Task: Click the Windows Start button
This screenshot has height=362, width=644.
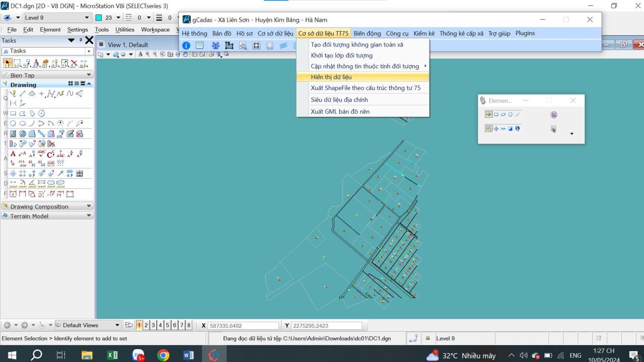Action: [x=12, y=355]
